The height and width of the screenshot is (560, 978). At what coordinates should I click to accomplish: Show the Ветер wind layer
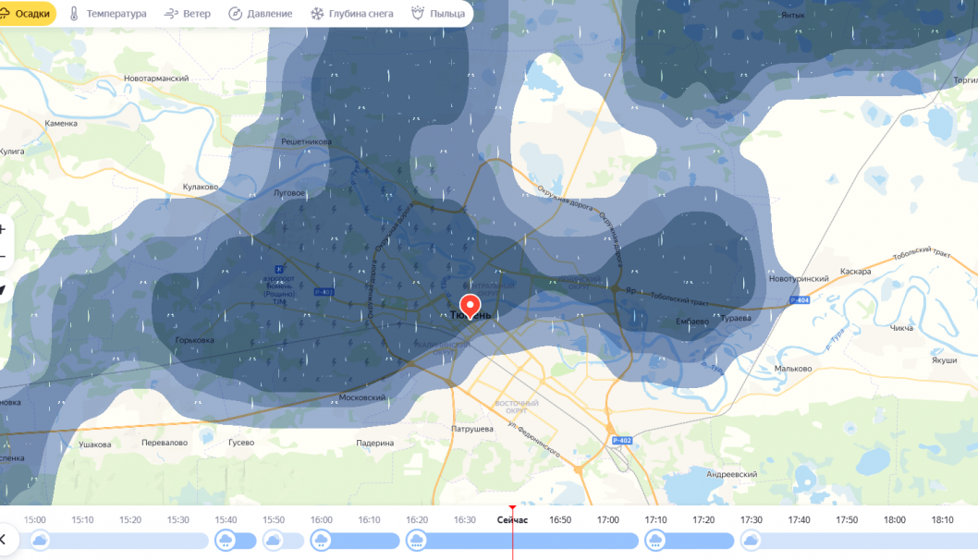(187, 14)
